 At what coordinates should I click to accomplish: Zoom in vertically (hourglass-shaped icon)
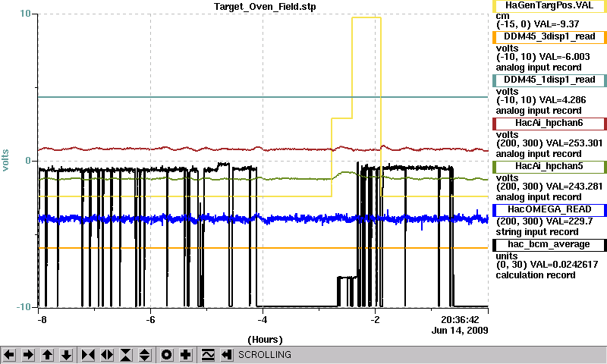(x=126, y=355)
